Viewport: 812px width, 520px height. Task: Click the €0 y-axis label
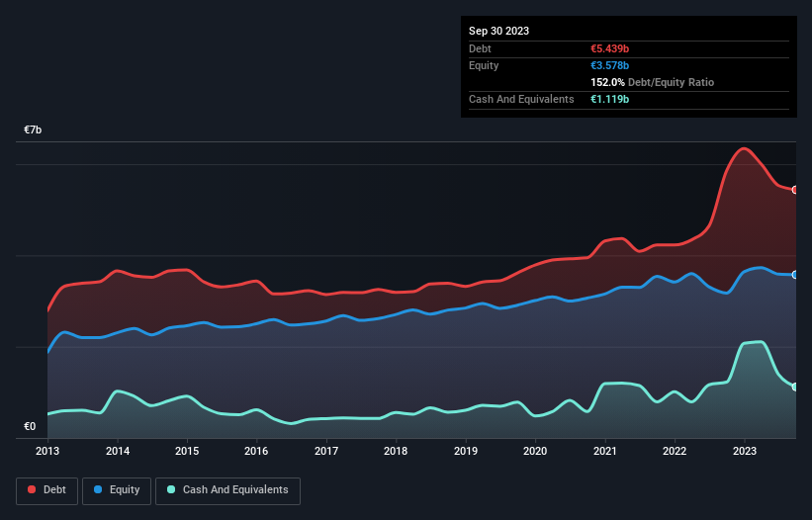30,426
